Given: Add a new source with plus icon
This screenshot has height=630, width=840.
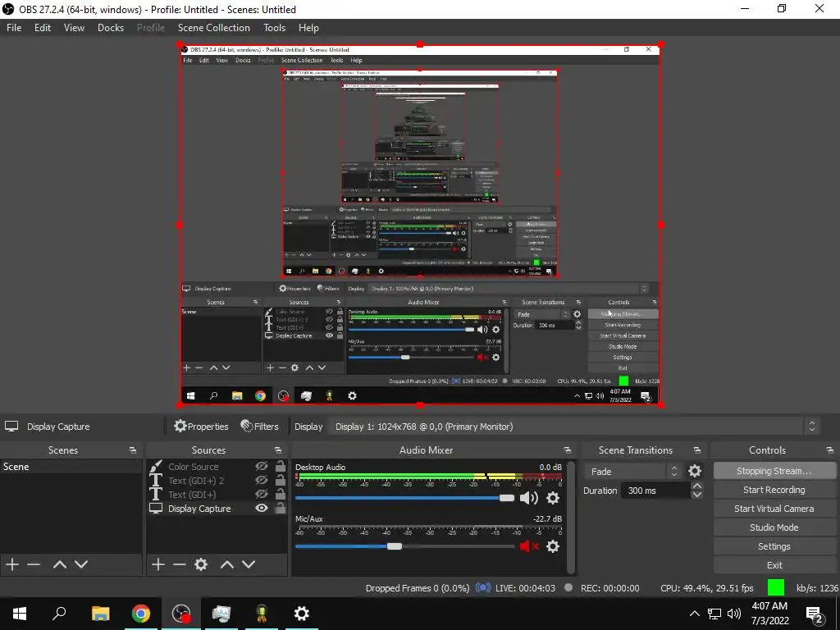Looking at the screenshot, I should 158,564.
